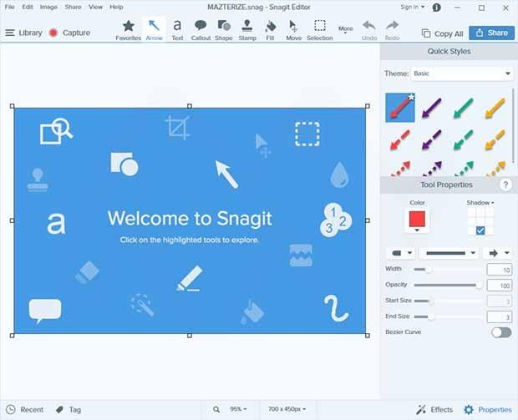Open the Sign in dropdown
This screenshot has width=518, height=420.
(412, 7)
